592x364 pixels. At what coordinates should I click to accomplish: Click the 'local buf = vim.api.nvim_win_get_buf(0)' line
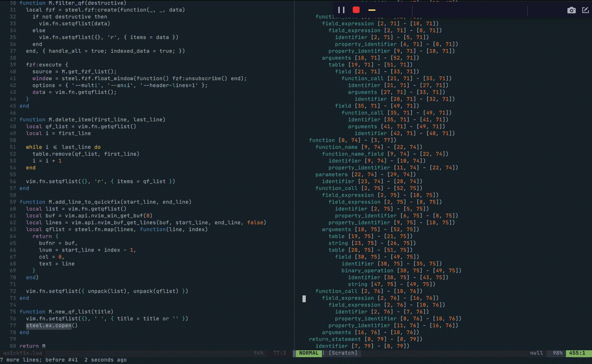[89, 216]
